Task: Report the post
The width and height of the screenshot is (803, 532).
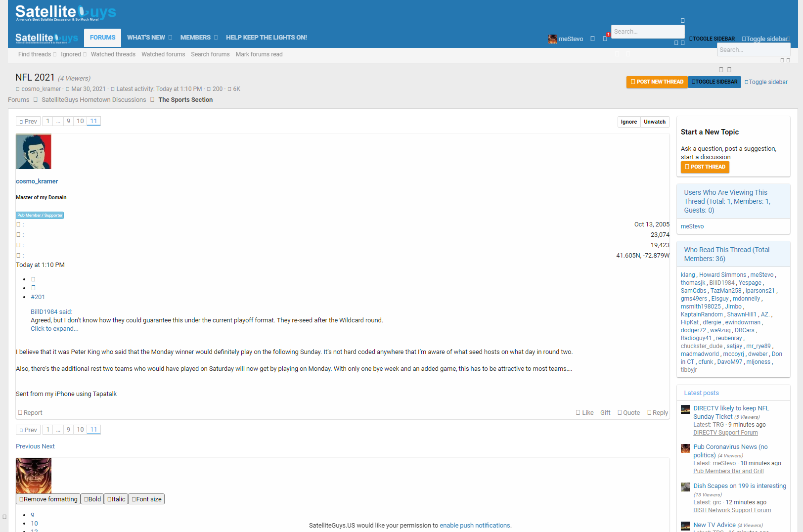Action: pos(30,413)
